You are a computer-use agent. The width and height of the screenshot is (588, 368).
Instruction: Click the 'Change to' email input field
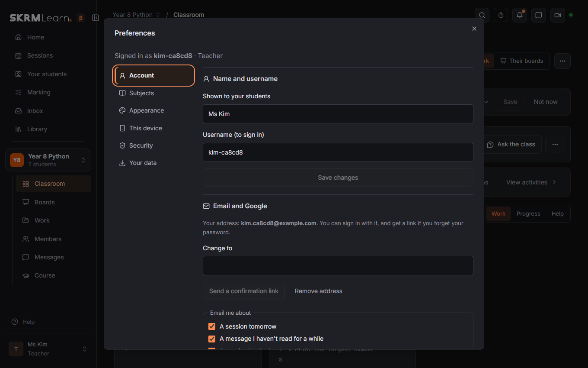tap(338, 265)
